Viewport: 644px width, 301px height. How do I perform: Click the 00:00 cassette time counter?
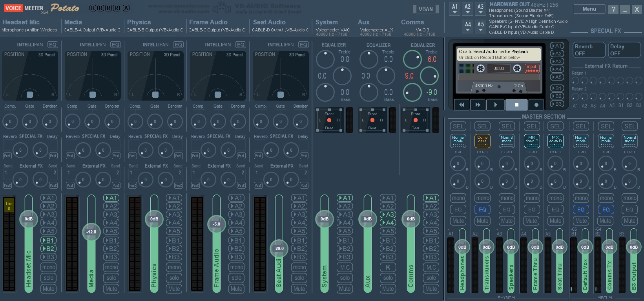click(499, 68)
